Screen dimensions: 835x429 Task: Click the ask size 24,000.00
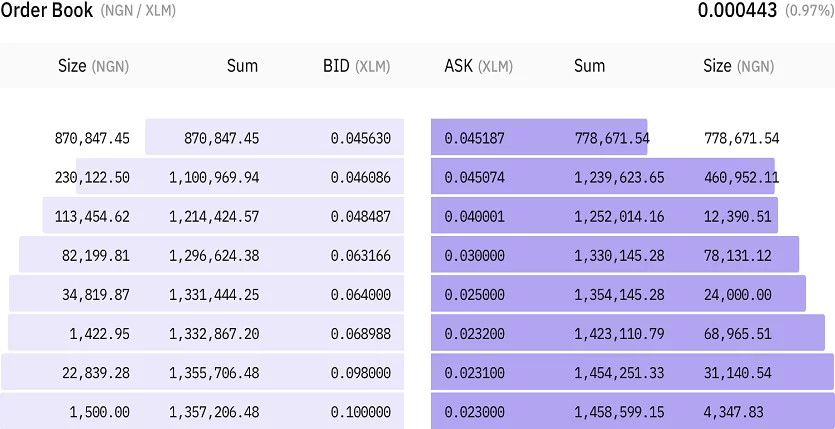[737, 294]
